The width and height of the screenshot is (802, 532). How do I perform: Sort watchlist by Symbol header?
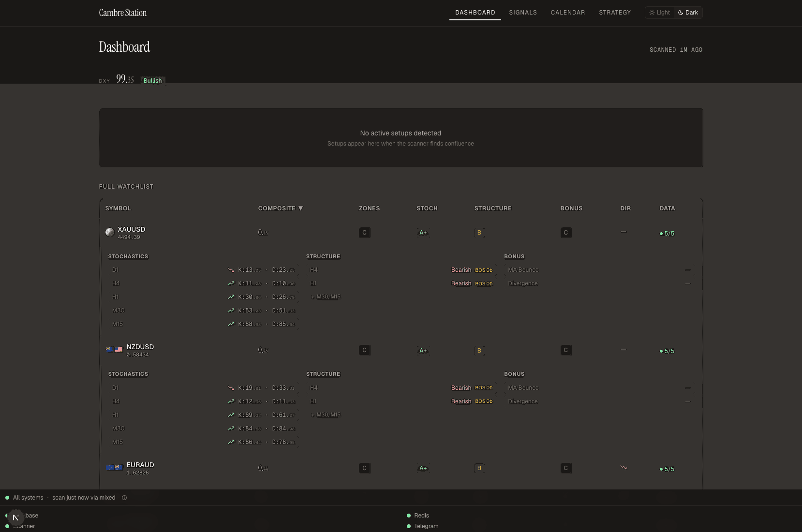click(118, 208)
